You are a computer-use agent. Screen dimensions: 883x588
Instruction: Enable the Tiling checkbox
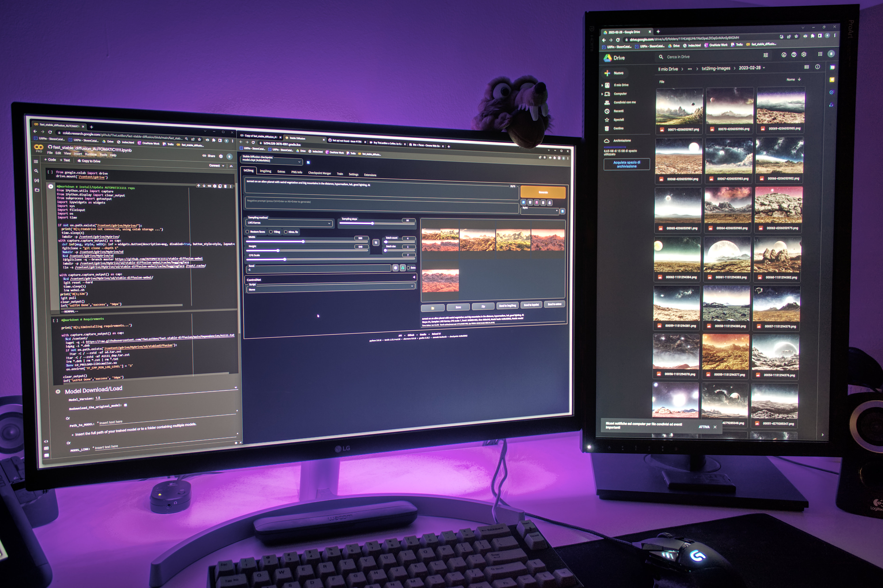271,232
